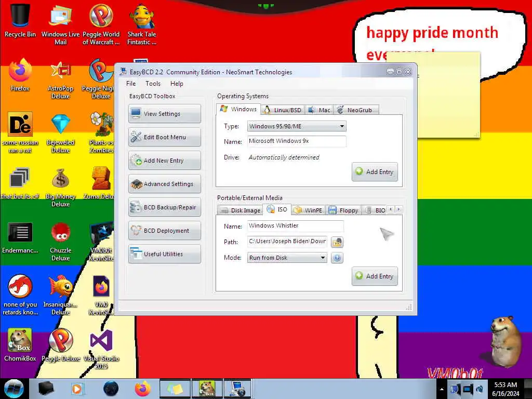The image size is (532, 399).
Task: Select the Chuzzle Deluxe desktop icon
Action: (60, 242)
